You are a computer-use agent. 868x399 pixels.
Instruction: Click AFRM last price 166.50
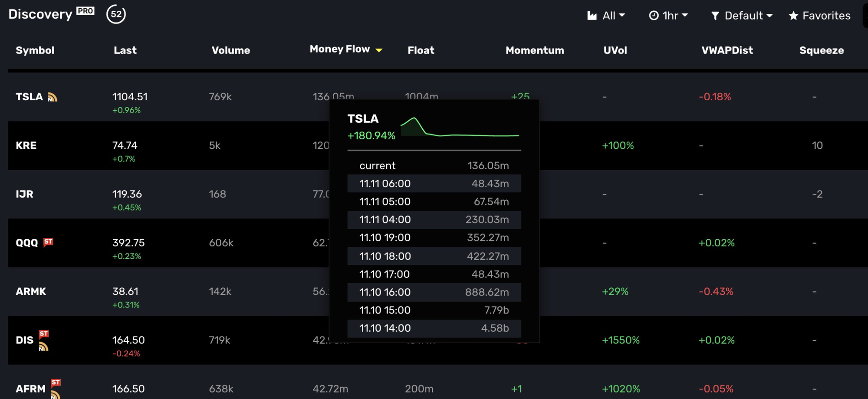128,388
